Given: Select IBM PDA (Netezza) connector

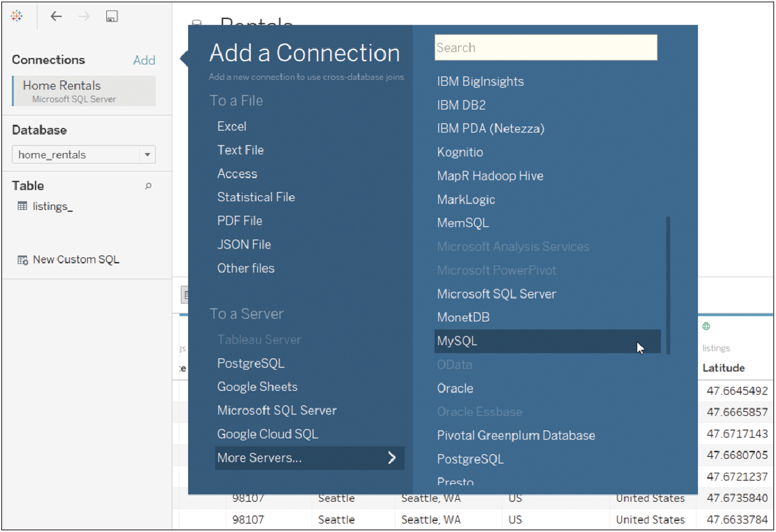Looking at the screenshot, I should coord(491,129).
